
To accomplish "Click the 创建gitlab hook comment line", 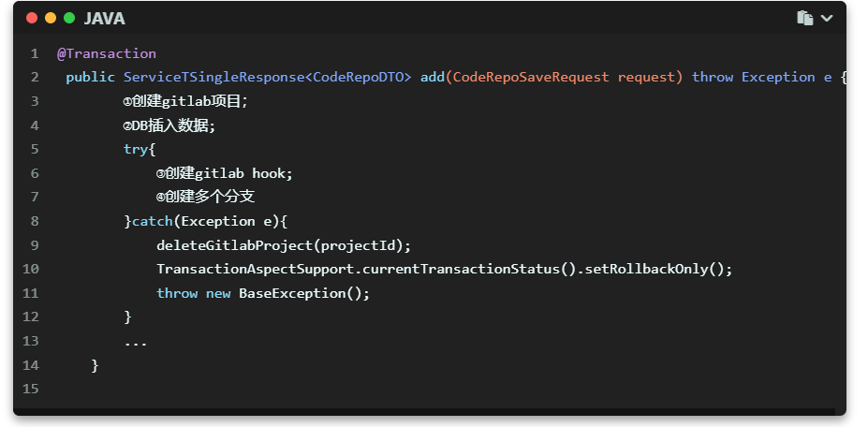I will [x=224, y=173].
